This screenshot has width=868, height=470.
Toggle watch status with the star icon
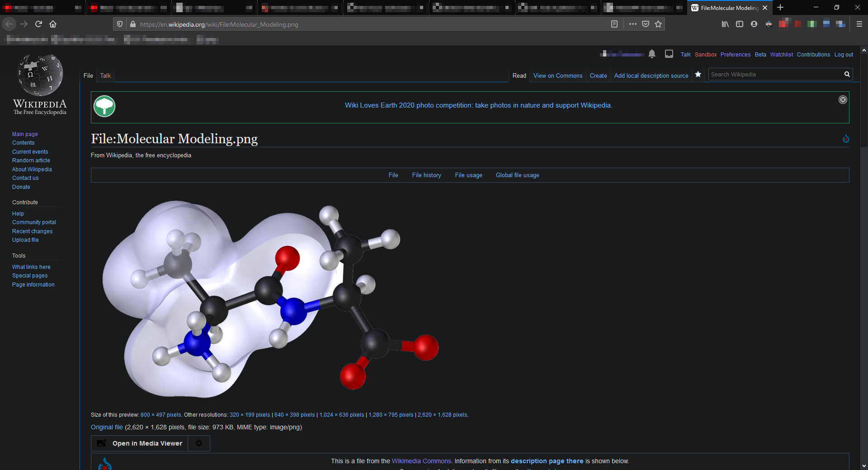[x=698, y=75]
